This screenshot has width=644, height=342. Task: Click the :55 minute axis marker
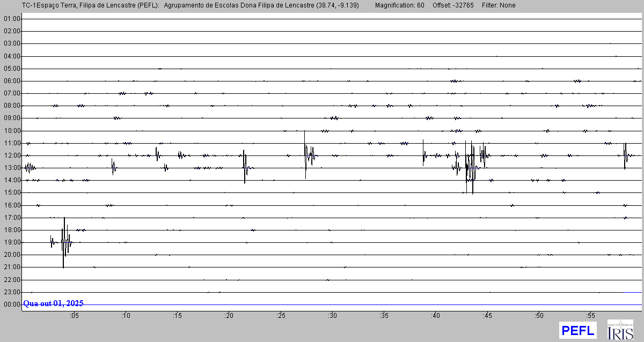coord(590,316)
